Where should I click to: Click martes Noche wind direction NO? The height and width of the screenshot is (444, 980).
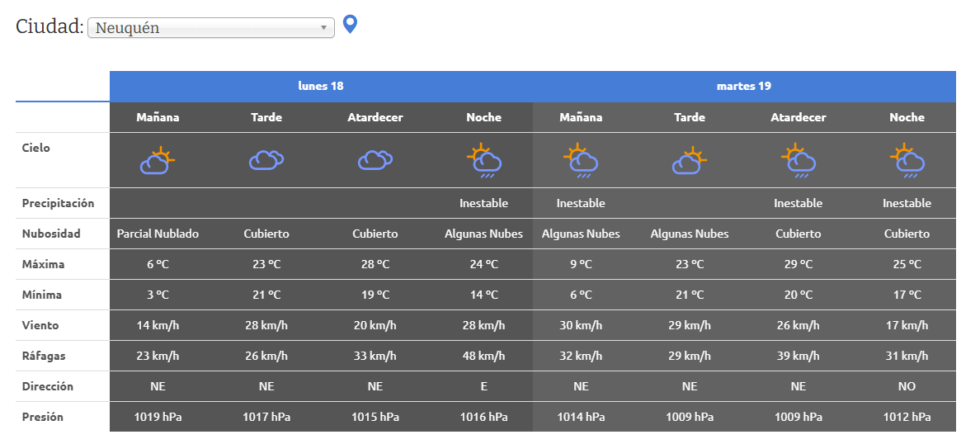[x=907, y=386]
